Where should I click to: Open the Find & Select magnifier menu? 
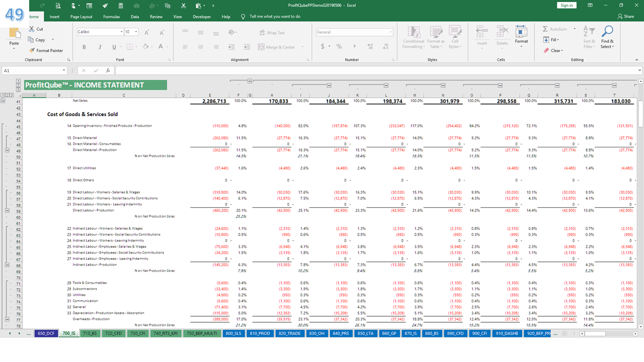[607, 38]
